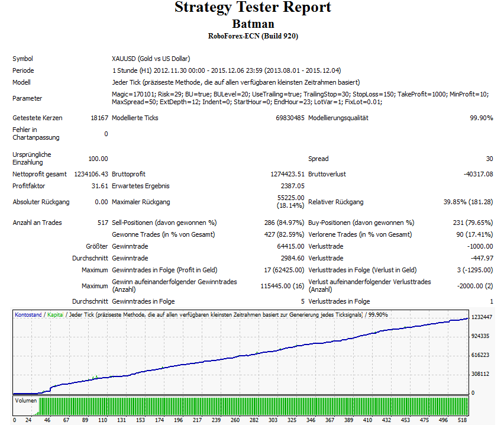
Task: Click the x-axis tick label 24
Action: coord(28,420)
